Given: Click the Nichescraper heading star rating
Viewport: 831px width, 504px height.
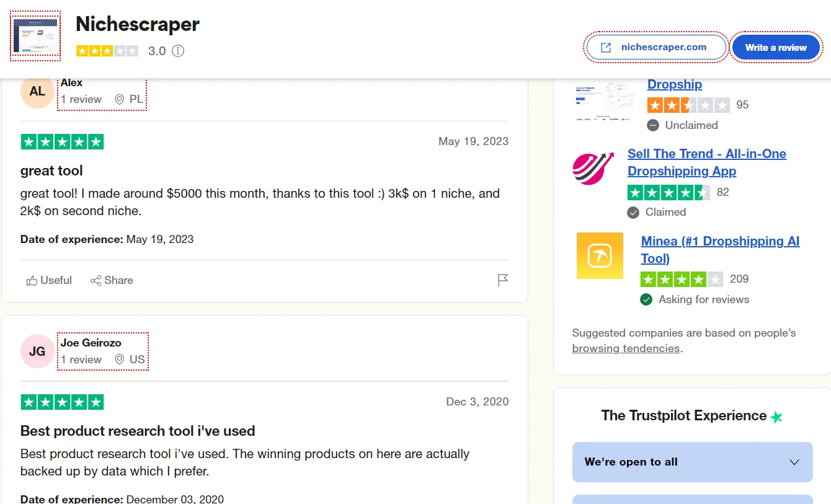Looking at the screenshot, I should coord(107,51).
